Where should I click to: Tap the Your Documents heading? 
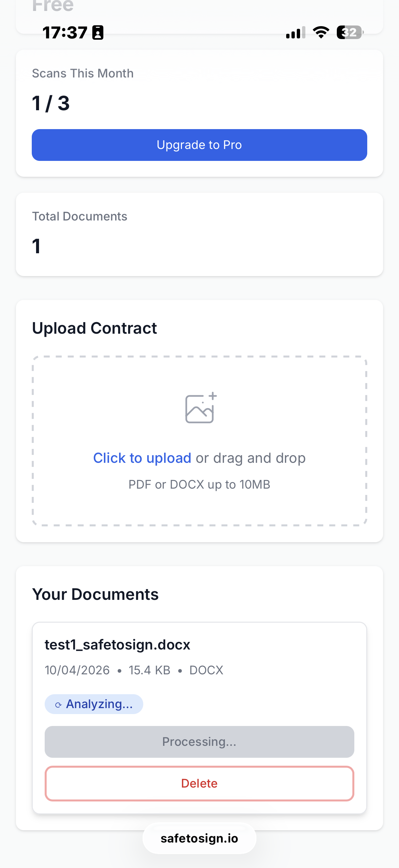tap(95, 595)
